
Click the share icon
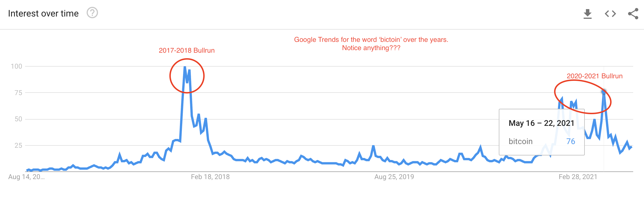pos(633,14)
